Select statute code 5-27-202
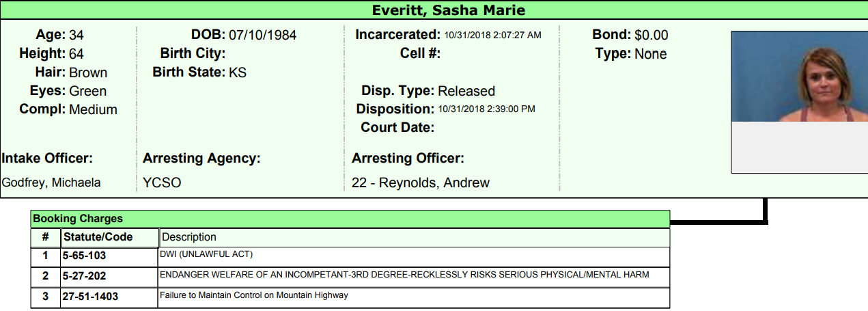Viewport: 868px width, 311px height. [84, 275]
